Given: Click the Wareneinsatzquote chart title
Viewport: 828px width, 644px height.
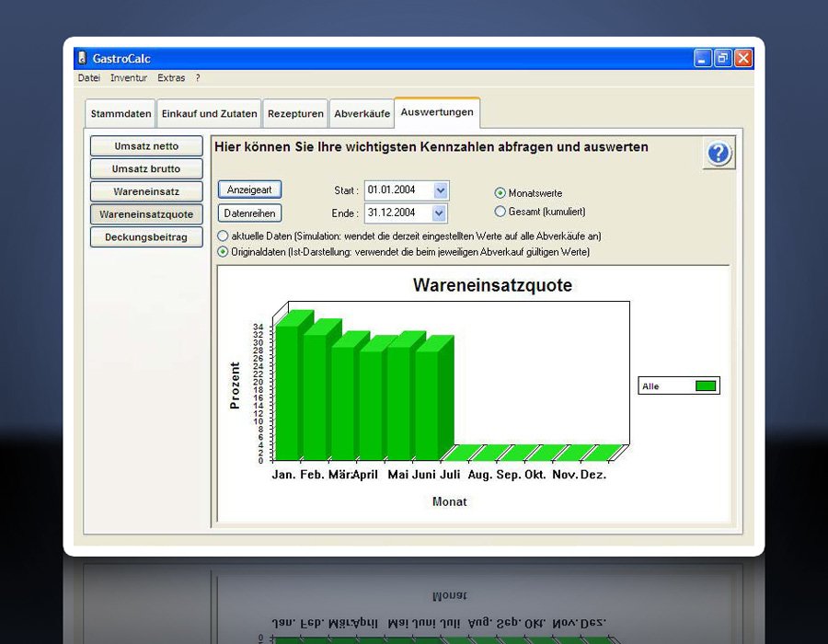Looking at the screenshot, I should (x=492, y=285).
